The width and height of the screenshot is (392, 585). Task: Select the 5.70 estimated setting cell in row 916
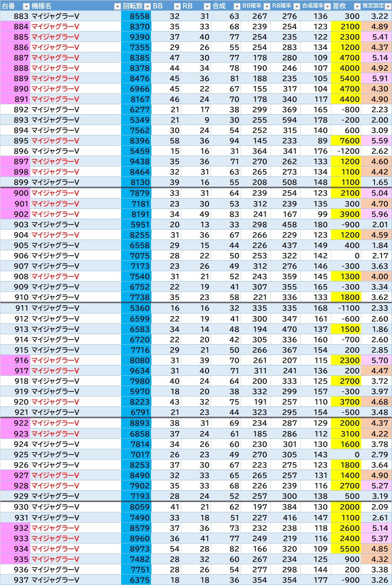[x=376, y=360]
